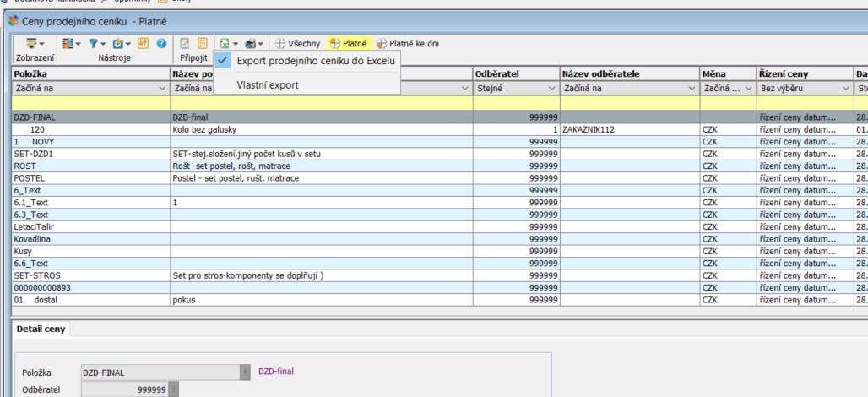Screen dimensions: 868x397
Task: Click the blue help question mark icon
Action: (x=160, y=43)
